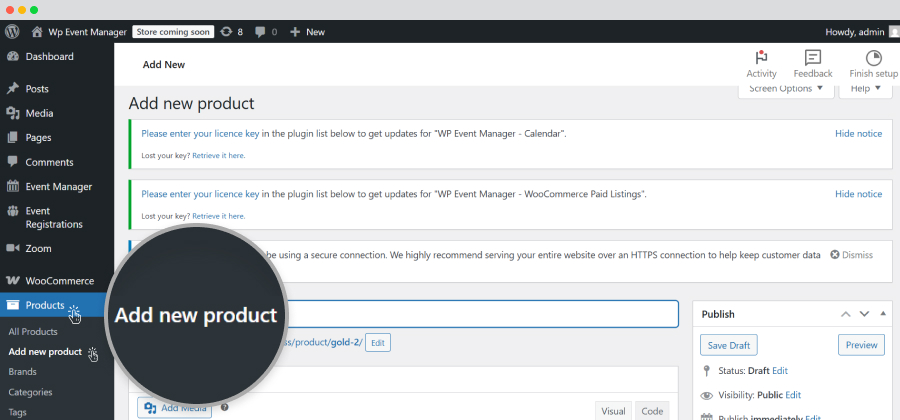900x420 pixels.
Task: Click into the product name field
Action: 404,314
